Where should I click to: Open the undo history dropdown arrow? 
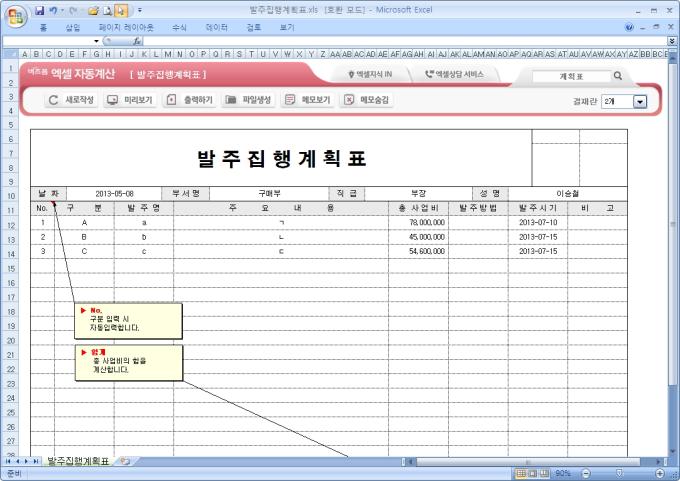pyautogui.click(x=62, y=10)
